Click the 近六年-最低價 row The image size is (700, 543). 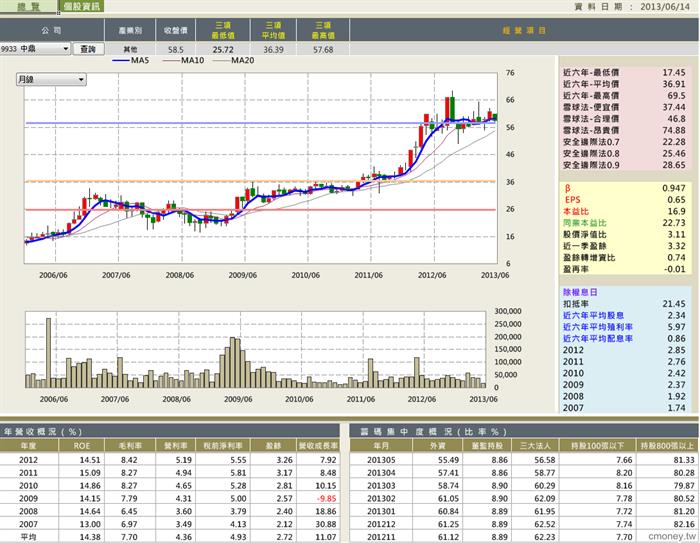[x=624, y=72]
